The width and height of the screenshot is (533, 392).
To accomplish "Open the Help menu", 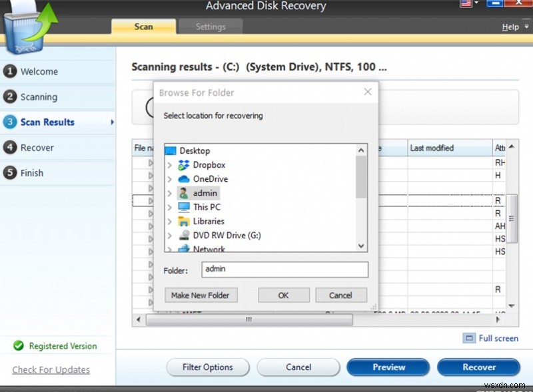I will coord(510,27).
